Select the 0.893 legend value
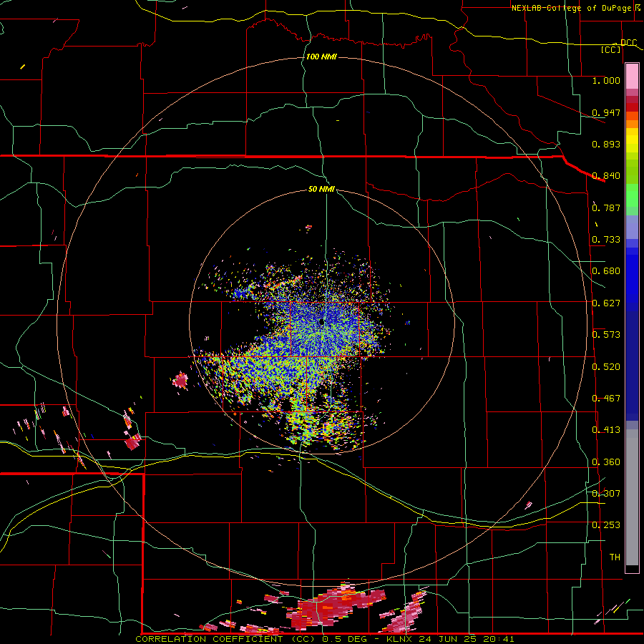Screen dimensions: 644x644 (606, 144)
